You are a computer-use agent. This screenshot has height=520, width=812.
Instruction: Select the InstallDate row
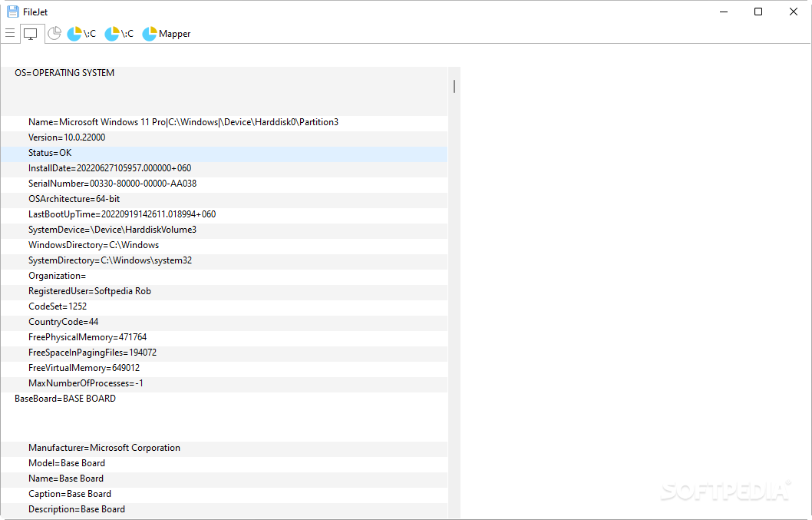pyautogui.click(x=224, y=168)
